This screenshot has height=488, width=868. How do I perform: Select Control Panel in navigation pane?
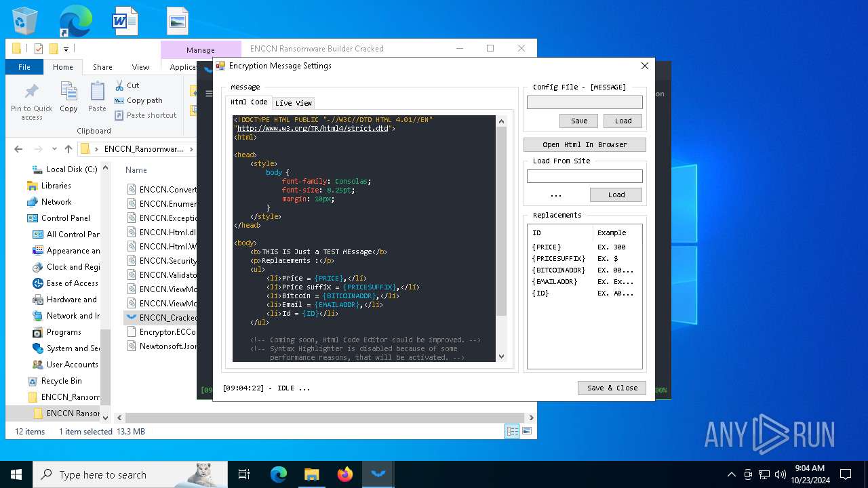pos(65,218)
